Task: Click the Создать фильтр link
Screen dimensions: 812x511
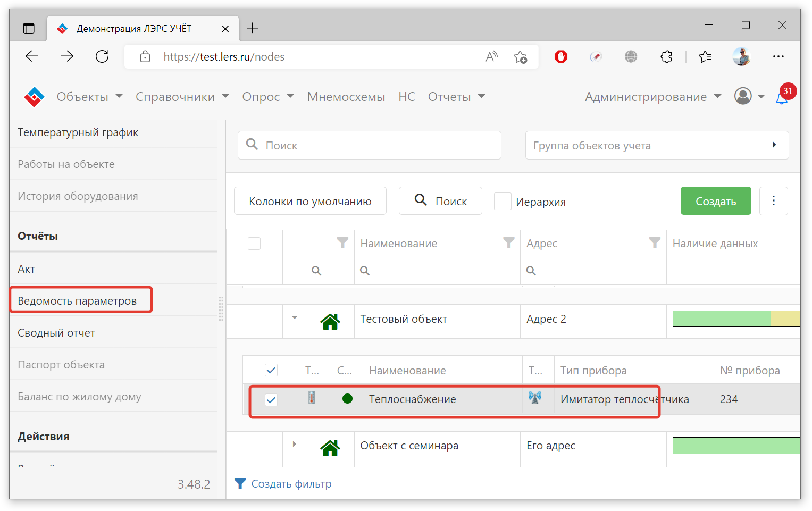Action: (291, 484)
